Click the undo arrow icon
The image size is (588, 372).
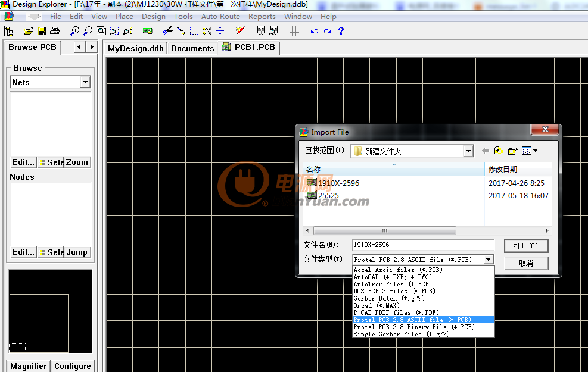314,31
